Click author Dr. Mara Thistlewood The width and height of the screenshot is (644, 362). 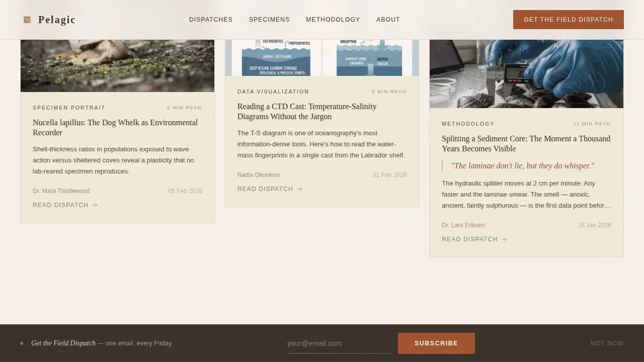61,191
